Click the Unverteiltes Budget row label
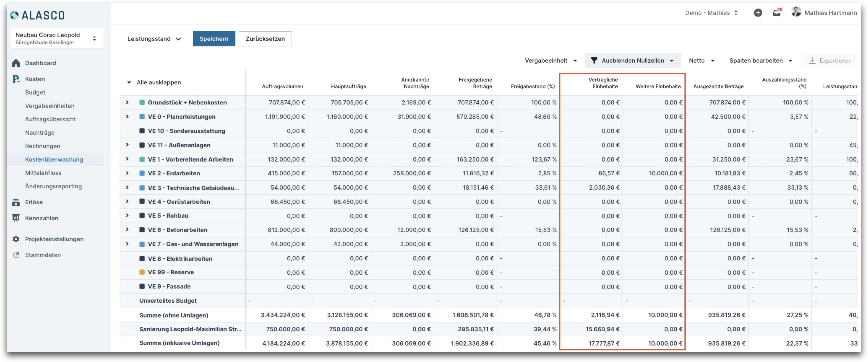 tap(168, 301)
